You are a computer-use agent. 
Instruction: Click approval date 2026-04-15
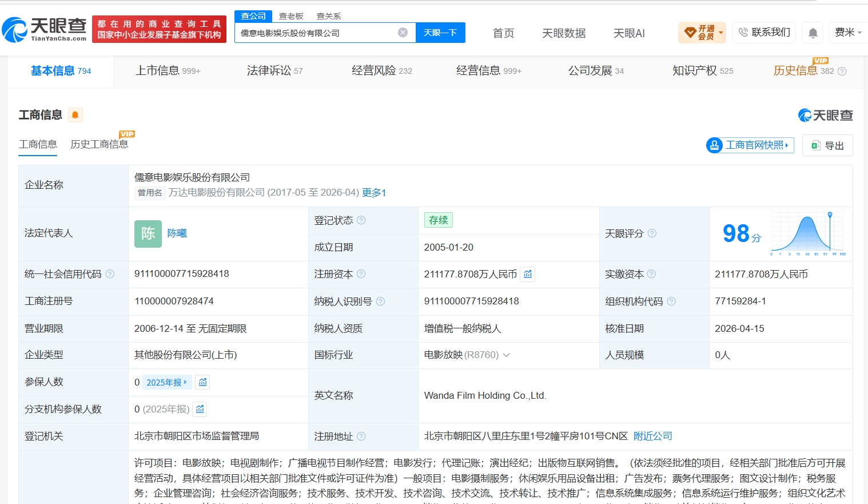point(739,329)
